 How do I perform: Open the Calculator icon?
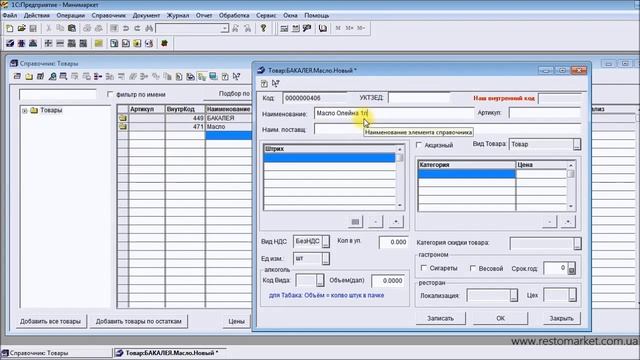284,28
